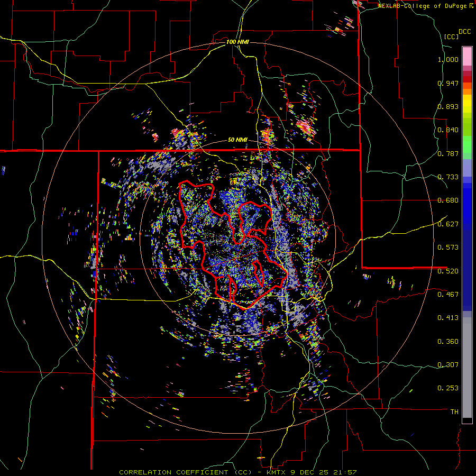Click the 100 NMI range ring label

pyautogui.click(x=237, y=42)
